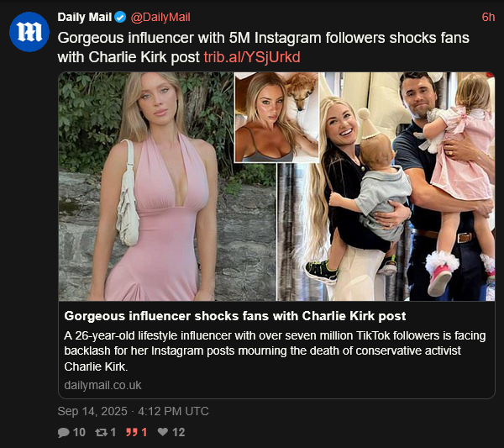Like the tweet with the heart icon
This screenshot has width=504, height=448.
163,432
